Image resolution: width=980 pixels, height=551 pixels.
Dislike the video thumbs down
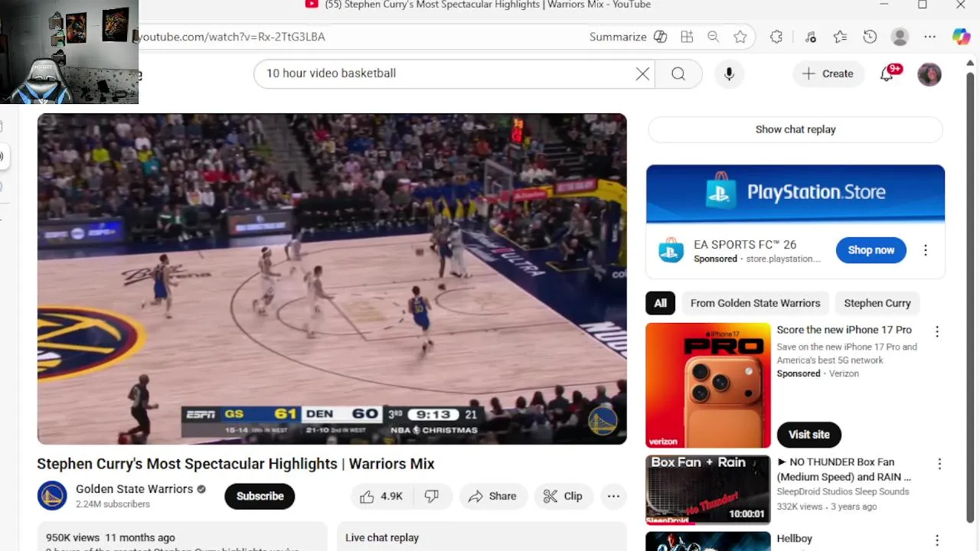point(433,496)
